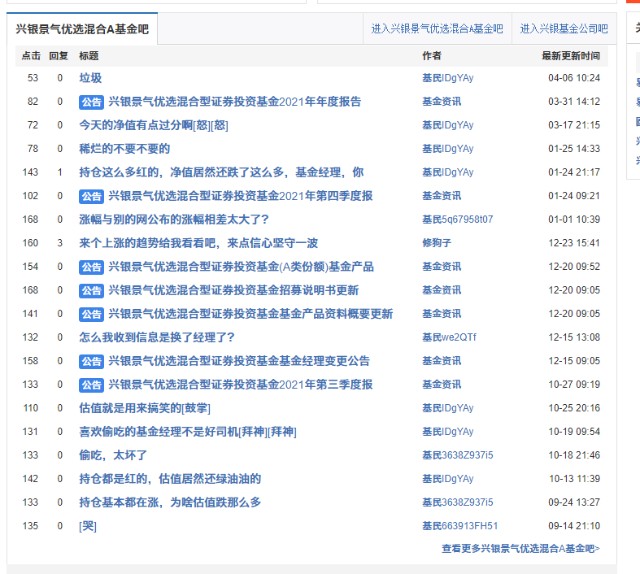The width and height of the screenshot is (640, 574).
Task: Click timestamp 12-23 15:41
Action: tap(574, 243)
